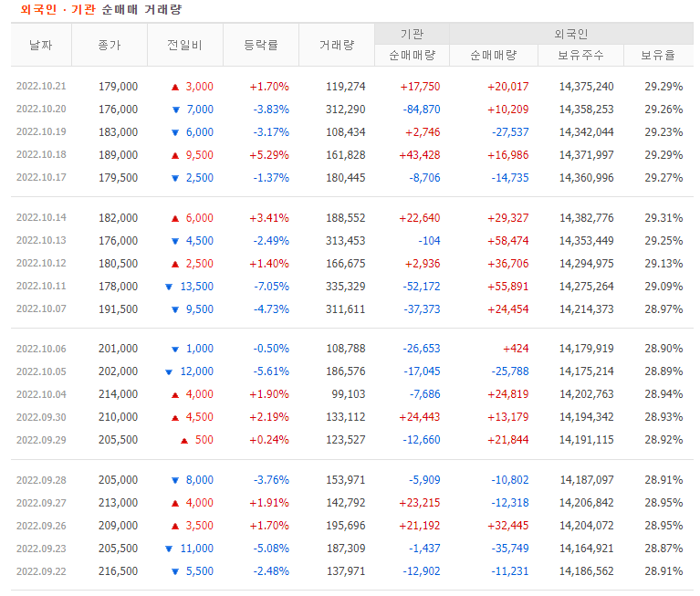
Task: Click closing price 189,000
Action: (x=119, y=155)
